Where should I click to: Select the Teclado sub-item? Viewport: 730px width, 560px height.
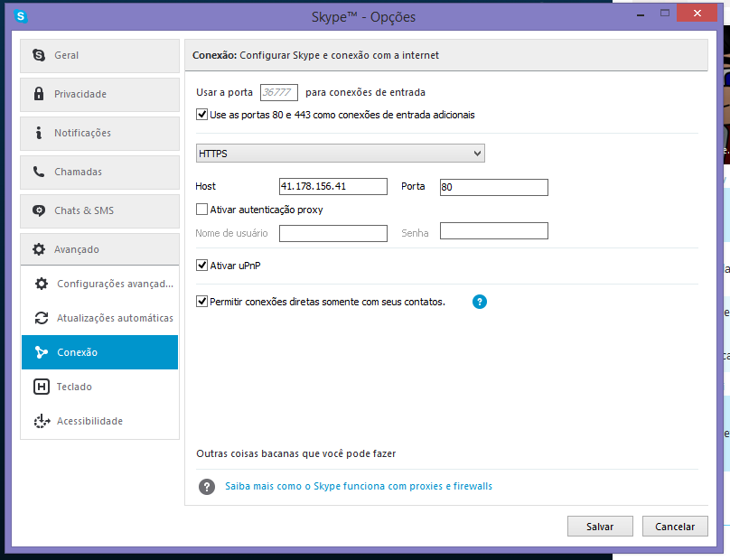99,387
